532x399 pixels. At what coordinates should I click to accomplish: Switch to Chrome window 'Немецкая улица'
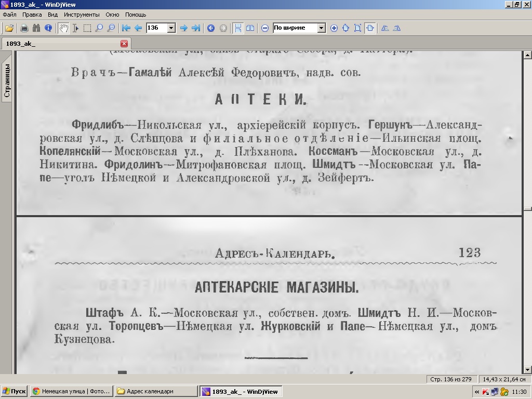[x=72, y=391]
